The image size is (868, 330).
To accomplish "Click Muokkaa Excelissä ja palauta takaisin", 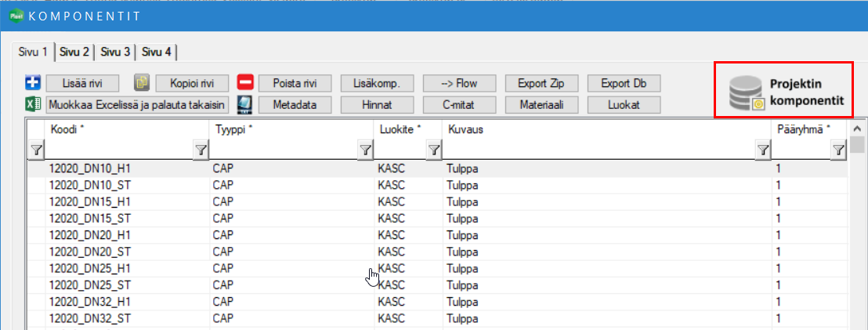I will pos(137,104).
